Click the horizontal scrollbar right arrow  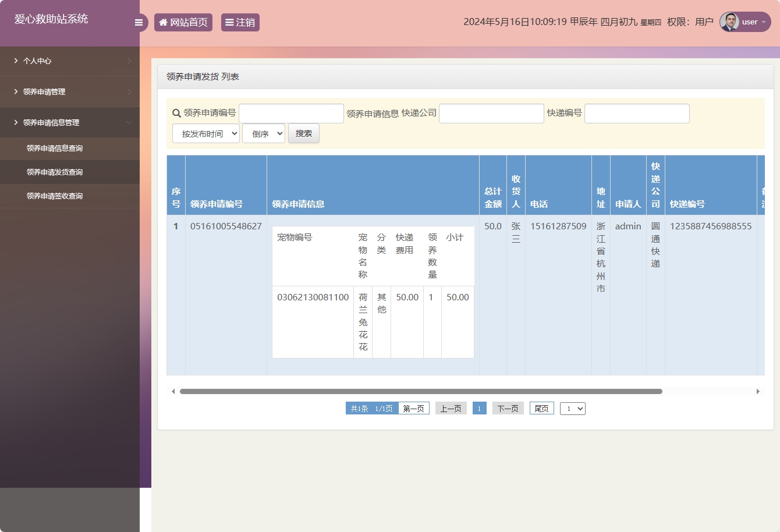pos(758,392)
